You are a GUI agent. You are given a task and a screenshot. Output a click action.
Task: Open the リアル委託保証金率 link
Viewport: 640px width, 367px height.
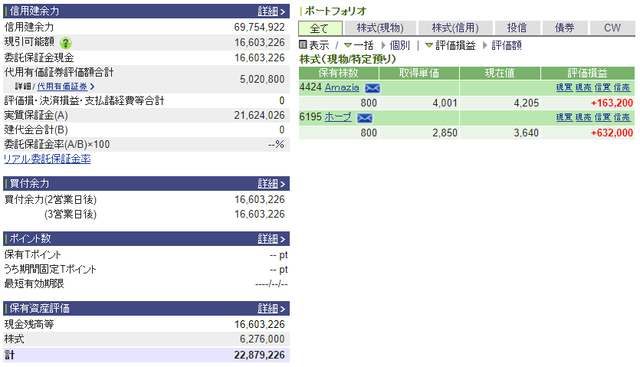[x=47, y=159]
